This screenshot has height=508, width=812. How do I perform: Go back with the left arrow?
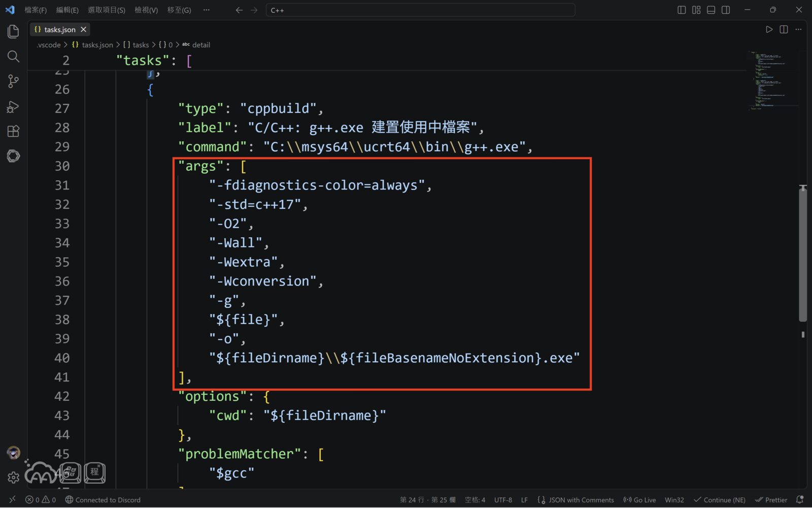239,10
